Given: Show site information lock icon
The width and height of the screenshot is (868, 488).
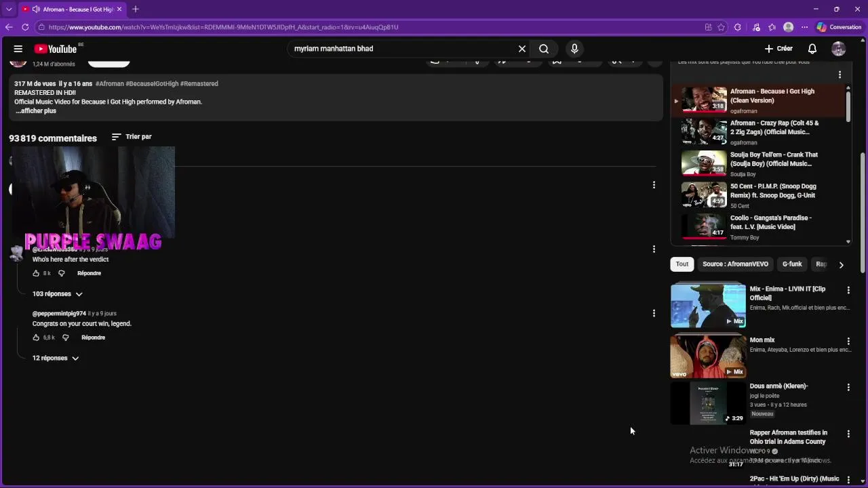Looking at the screenshot, I should [41, 27].
